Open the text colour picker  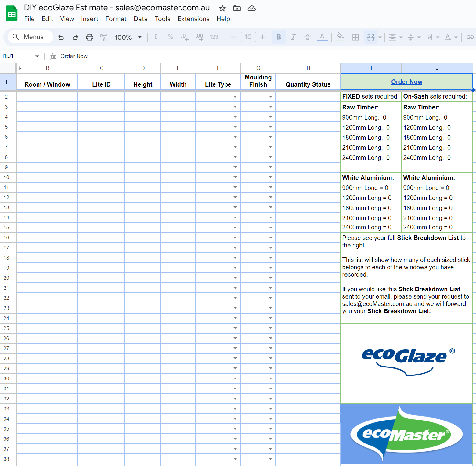click(322, 37)
